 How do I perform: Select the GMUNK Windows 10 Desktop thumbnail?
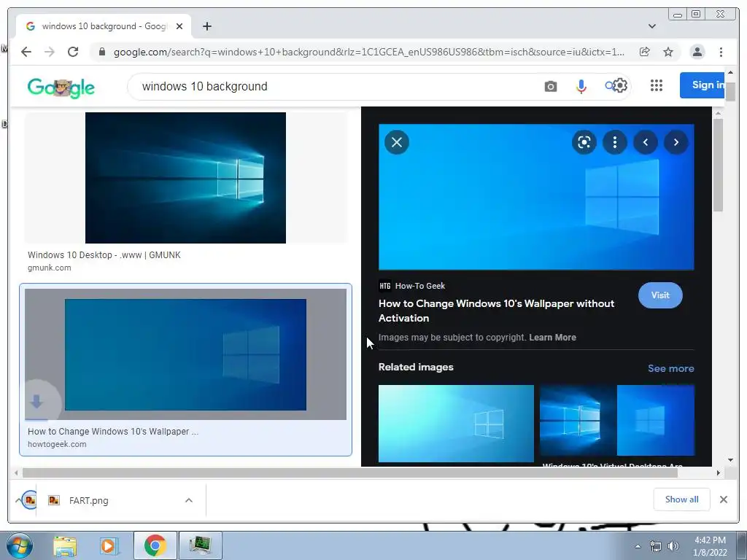point(185,178)
